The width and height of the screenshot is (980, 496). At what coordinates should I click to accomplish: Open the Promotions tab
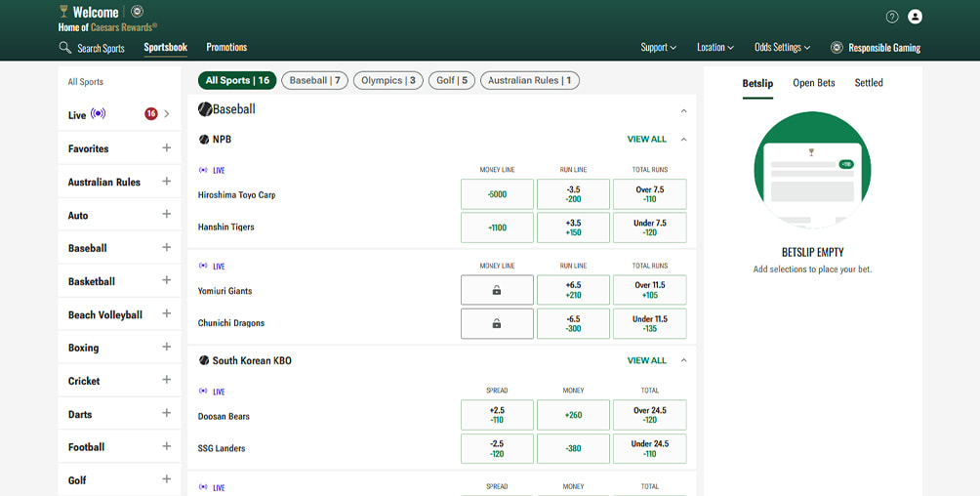point(226,48)
